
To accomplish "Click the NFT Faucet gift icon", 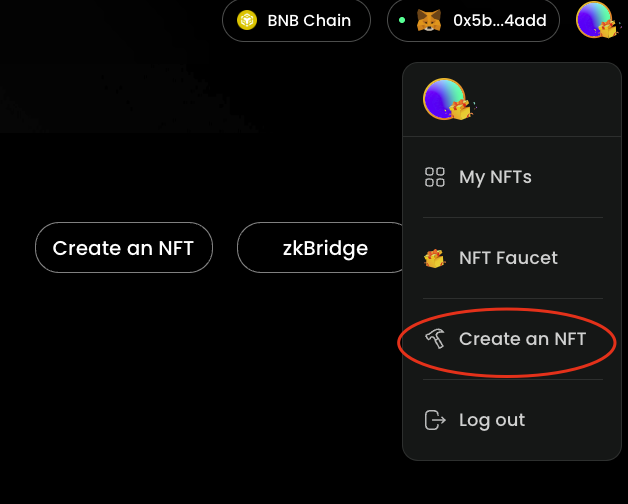I will pyautogui.click(x=435, y=258).
